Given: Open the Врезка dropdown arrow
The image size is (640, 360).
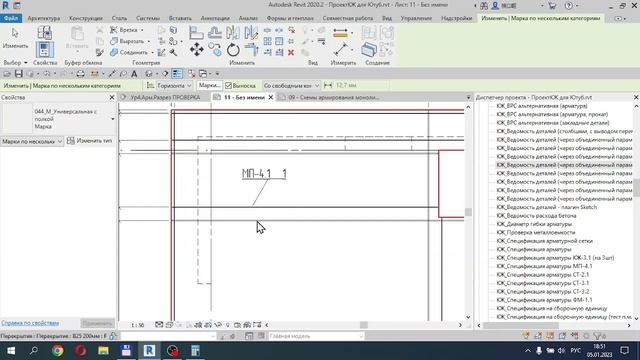Looking at the screenshot, I should coord(142,30).
